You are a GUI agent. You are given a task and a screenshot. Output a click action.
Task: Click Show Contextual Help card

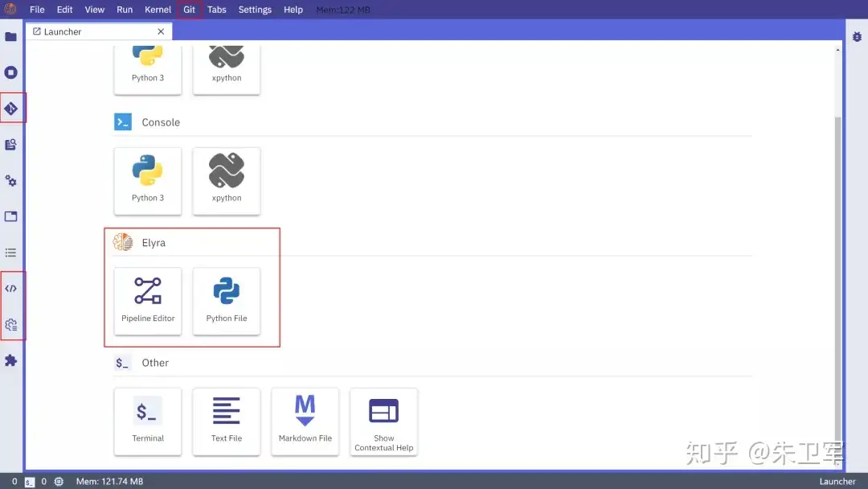coord(383,421)
